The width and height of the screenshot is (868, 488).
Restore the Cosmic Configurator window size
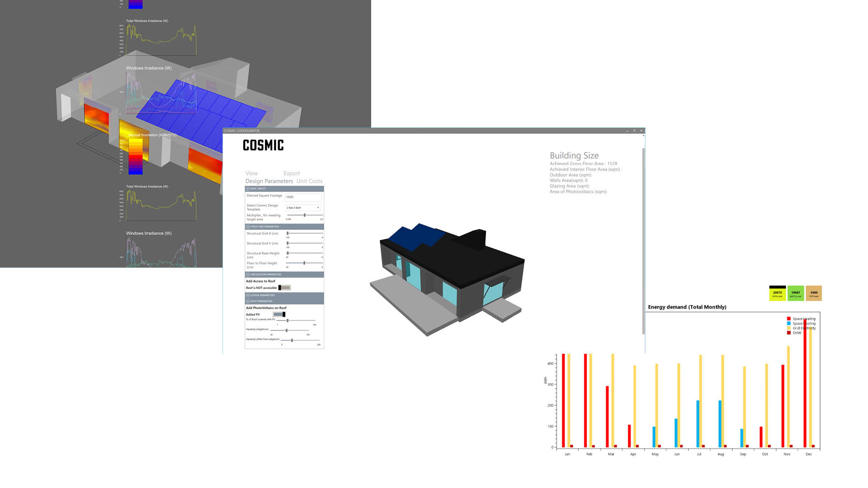[x=635, y=131]
